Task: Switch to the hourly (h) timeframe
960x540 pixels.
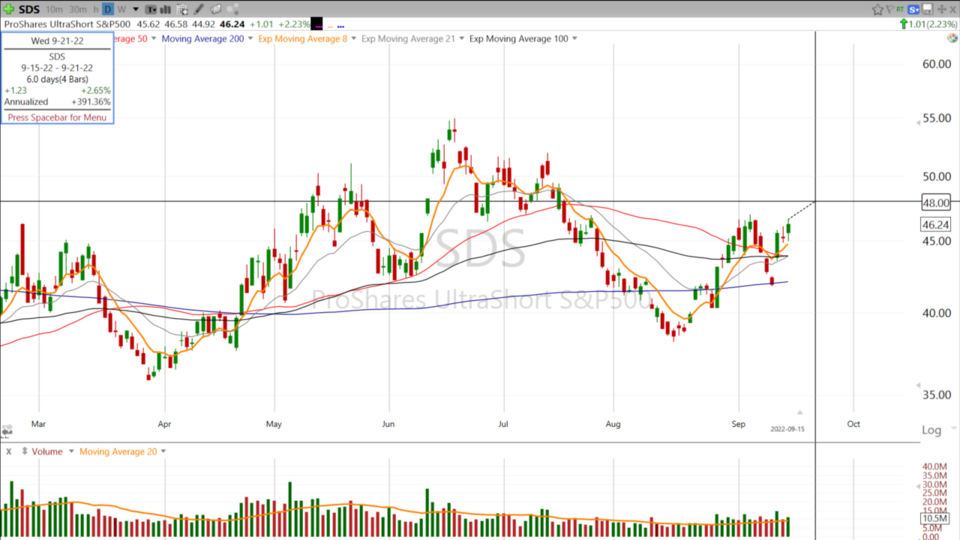Action: pyautogui.click(x=96, y=9)
